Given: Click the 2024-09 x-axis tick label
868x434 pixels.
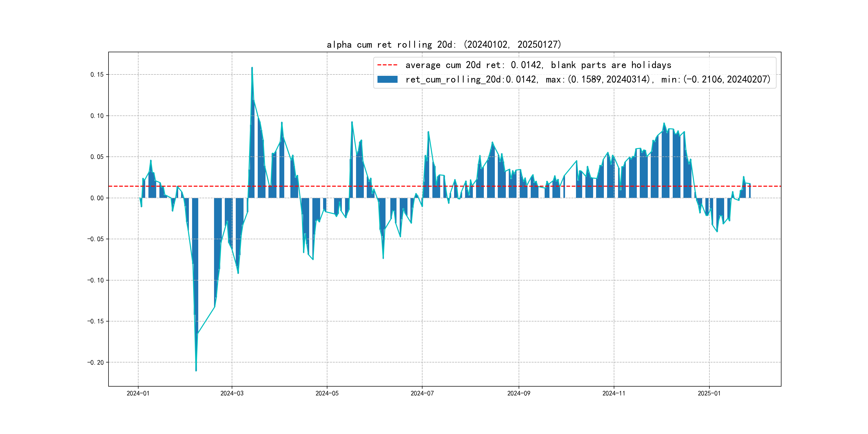Looking at the screenshot, I should [519, 393].
